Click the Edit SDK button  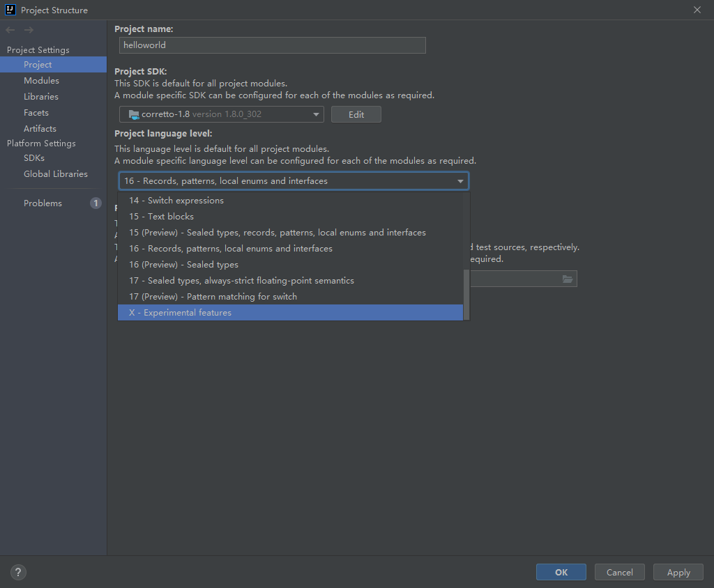(356, 114)
